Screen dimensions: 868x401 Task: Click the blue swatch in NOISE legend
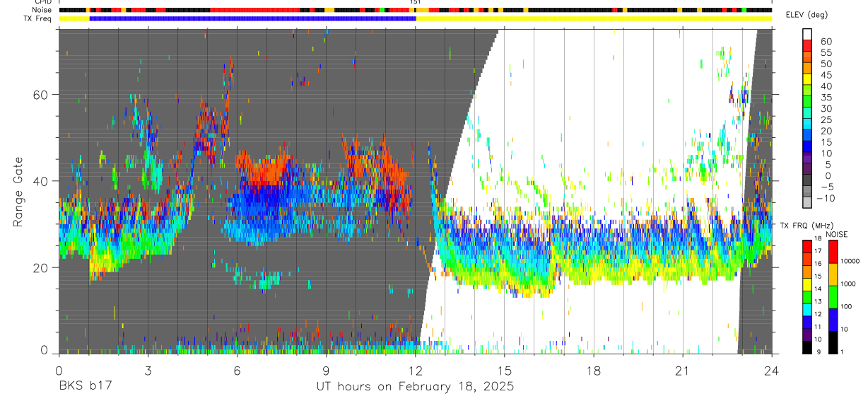coord(833,319)
